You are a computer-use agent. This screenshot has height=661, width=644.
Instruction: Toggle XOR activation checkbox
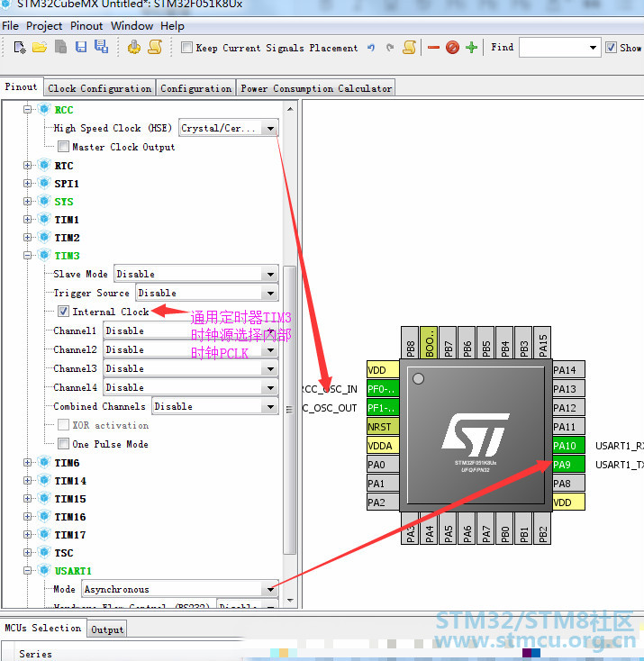pyautogui.click(x=63, y=425)
